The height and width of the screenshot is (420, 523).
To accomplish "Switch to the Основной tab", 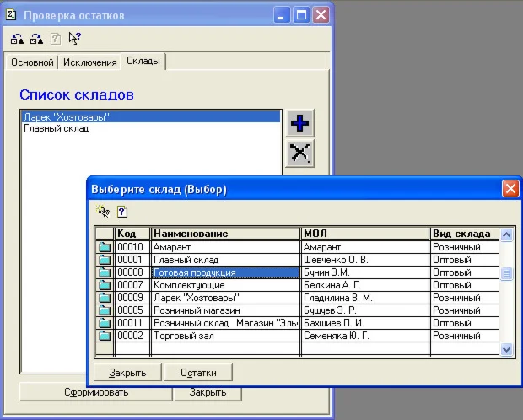I will click(31, 62).
